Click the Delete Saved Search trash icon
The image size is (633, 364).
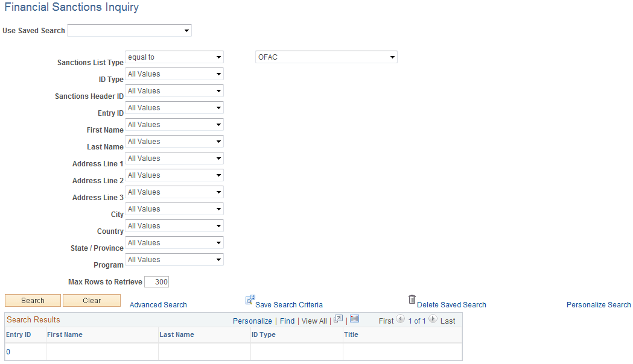[x=412, y=299]
